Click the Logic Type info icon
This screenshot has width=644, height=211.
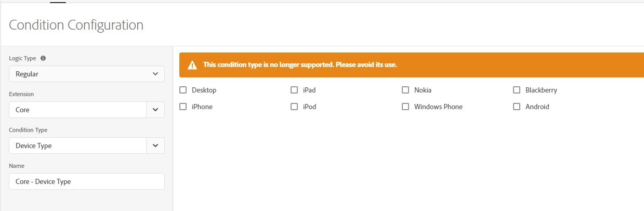[43, 58]
